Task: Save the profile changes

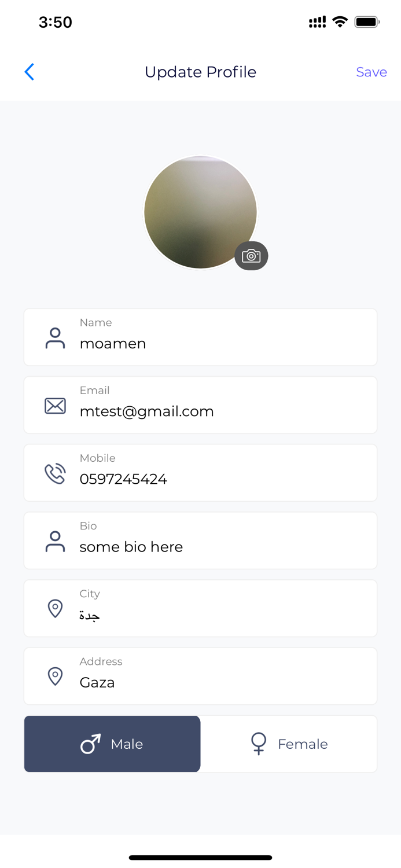Action: 371,72
